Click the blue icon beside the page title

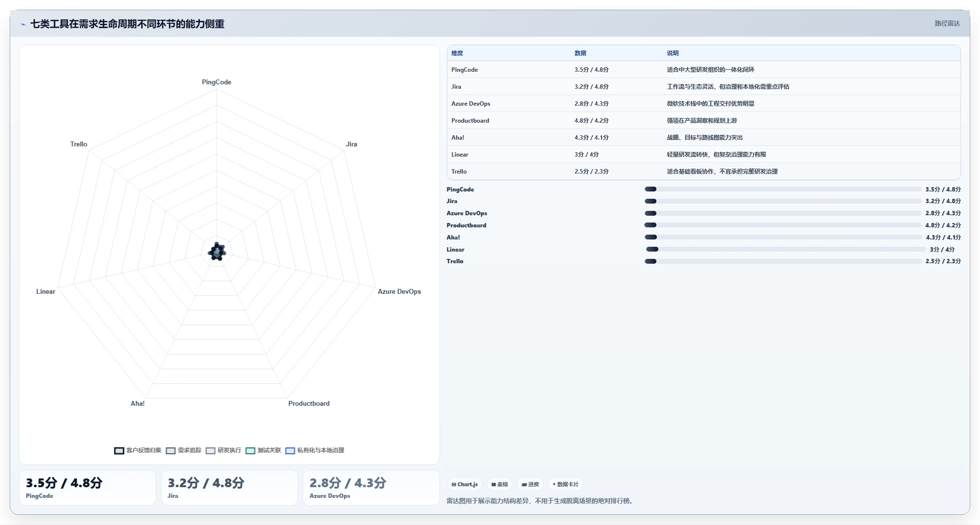tap(23, 24)
